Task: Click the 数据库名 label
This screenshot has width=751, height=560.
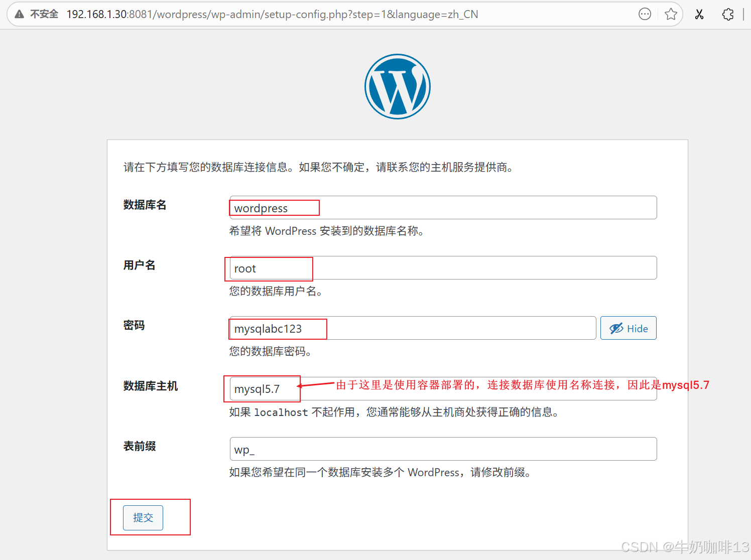Action: [x=145, y=205]
